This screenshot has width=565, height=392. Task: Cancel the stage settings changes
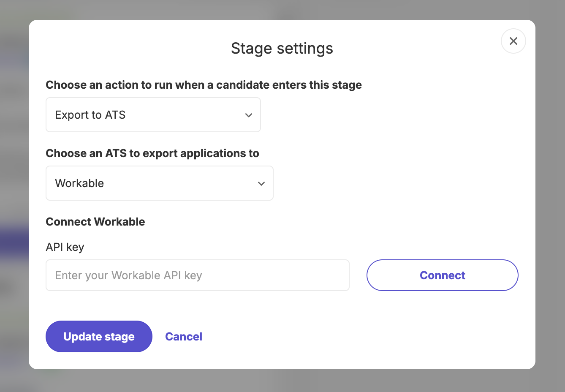[x=184, y=337]
